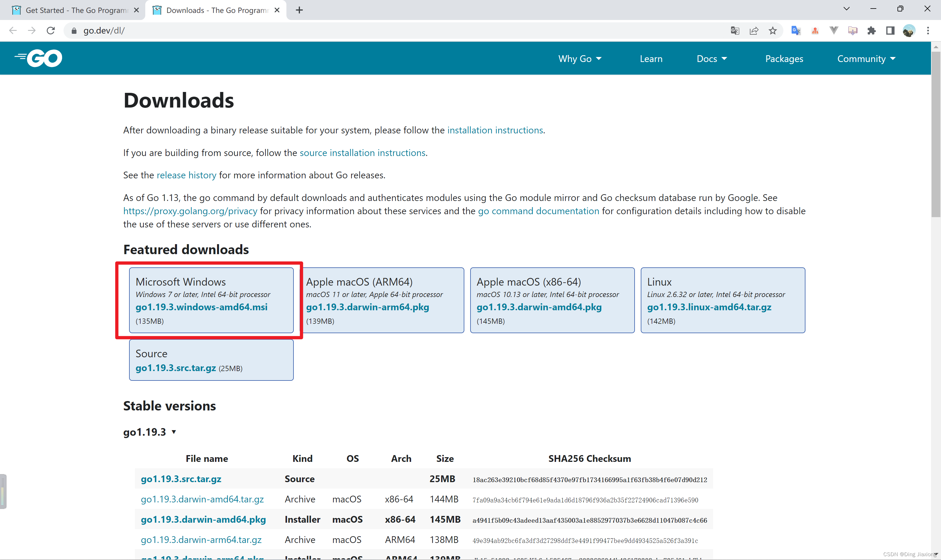The height and width of the screenshot is (560, 941).
Task: Open the Packages menu item
Action: [x=784, y=59]
